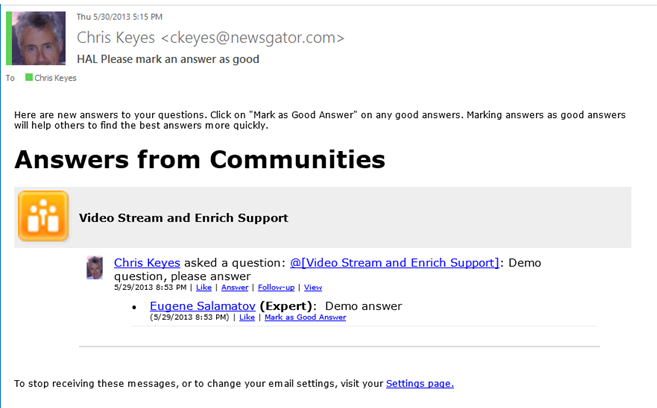Image resolution: width=657 pixels, height=408 pixels.
Task: Click the Chris Keyes recipient in To field
Action: [x=55, y=78]
